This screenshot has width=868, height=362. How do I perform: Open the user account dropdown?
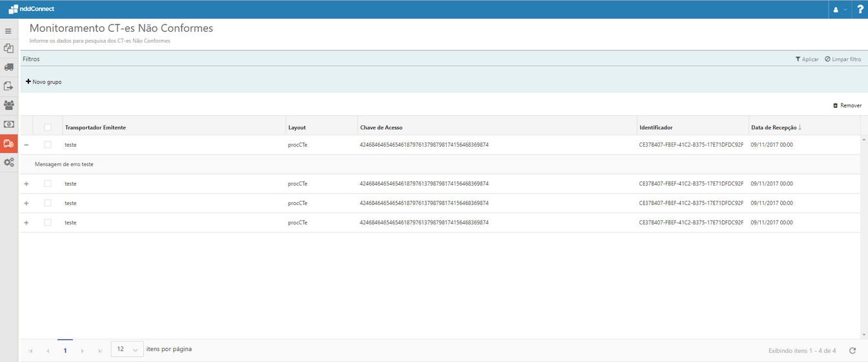point(840,9)
